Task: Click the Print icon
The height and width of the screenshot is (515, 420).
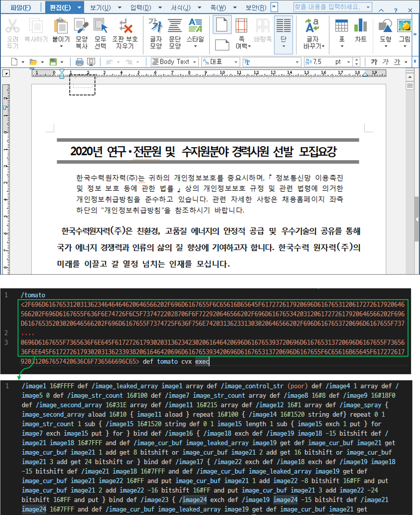Action: 79,62
